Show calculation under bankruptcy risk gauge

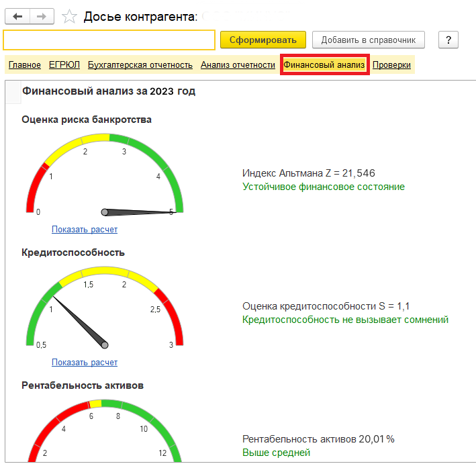pyautogui.click(x=85, y=229)
